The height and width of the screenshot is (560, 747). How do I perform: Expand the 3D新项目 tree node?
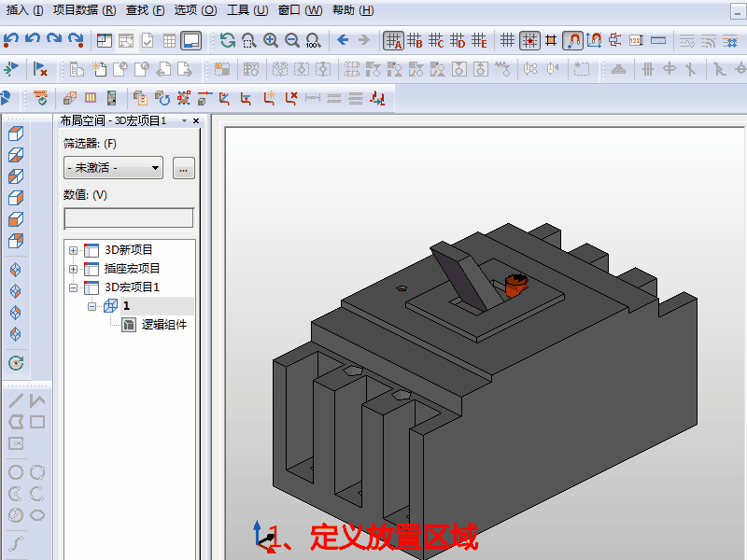[74, 250]
